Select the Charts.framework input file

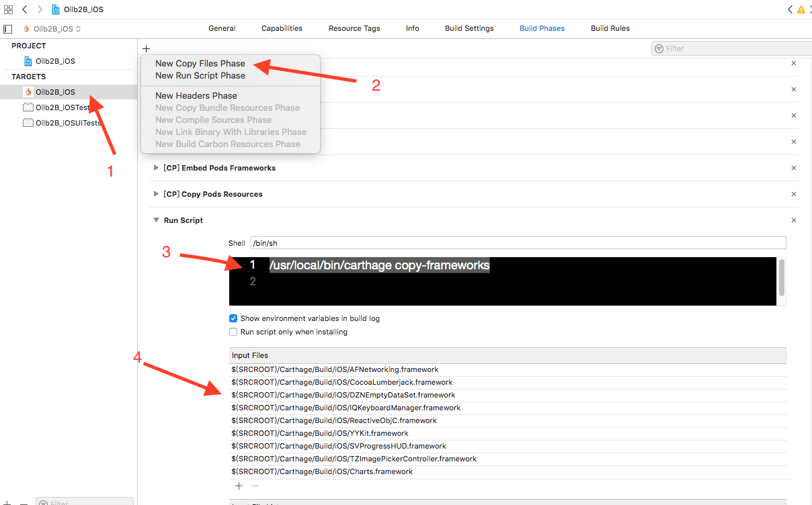pos(507,471)
